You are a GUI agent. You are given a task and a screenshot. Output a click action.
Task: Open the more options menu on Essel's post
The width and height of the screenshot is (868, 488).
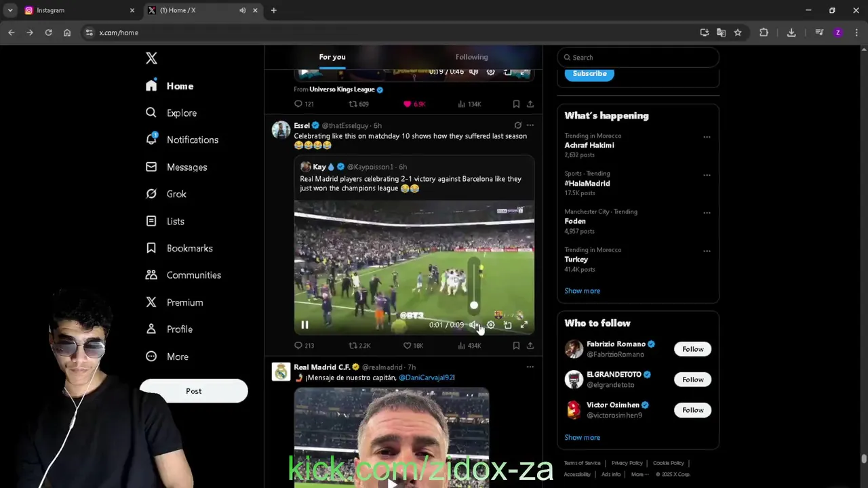pos(530,125)
